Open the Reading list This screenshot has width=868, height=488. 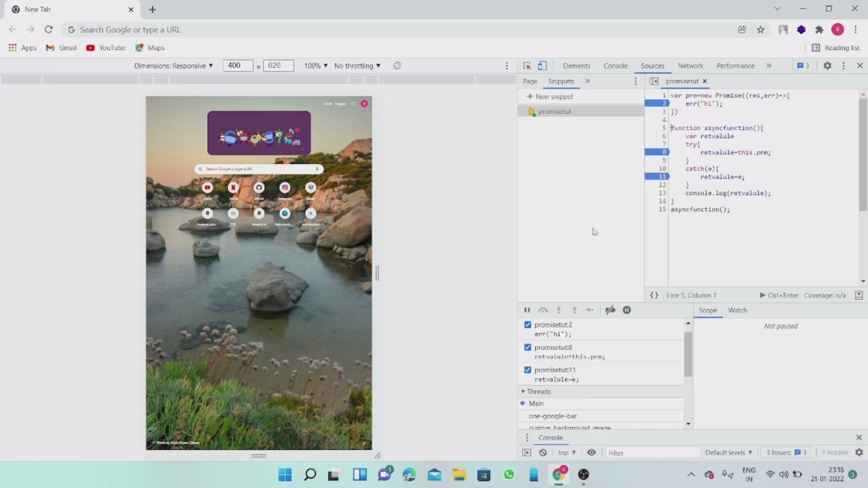[x=835, y=48]
